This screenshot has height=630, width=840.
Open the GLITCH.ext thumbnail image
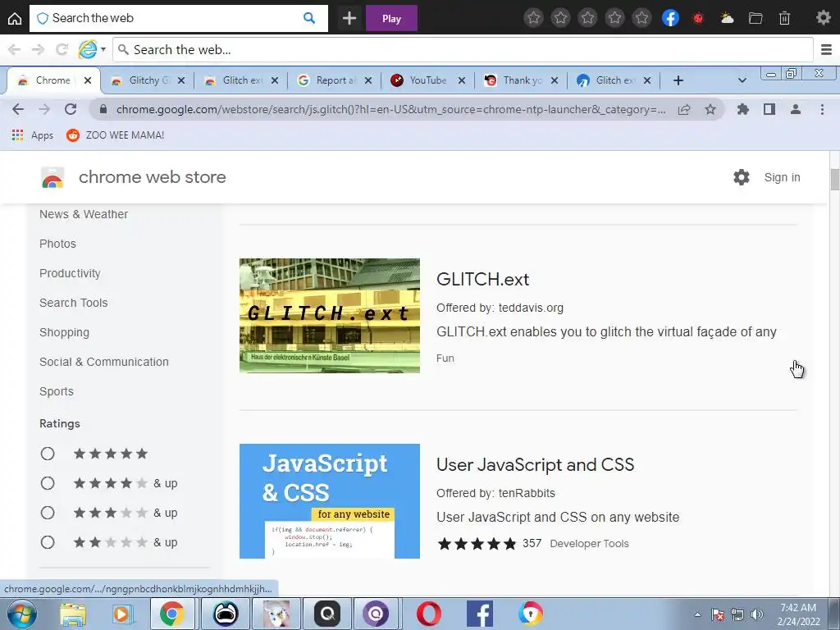330,316
